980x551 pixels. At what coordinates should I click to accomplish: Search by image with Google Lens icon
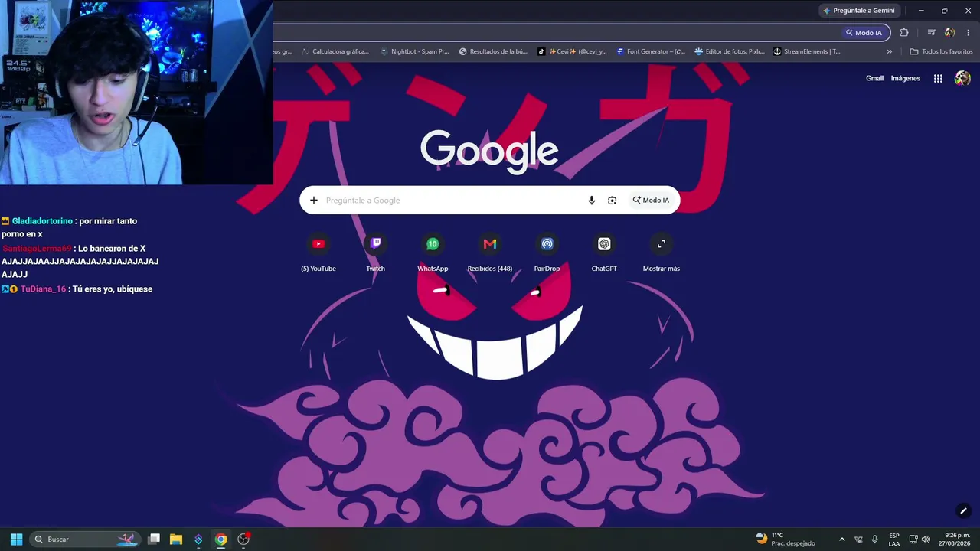click(x=612, y=201)
